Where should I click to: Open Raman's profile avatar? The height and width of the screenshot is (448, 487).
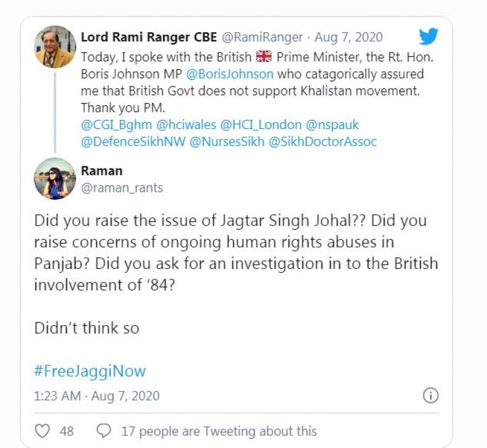click(55, 178)
